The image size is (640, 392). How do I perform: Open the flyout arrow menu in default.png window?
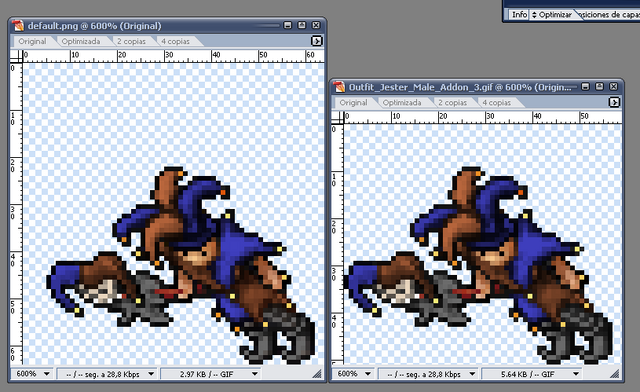click(316, 41)
